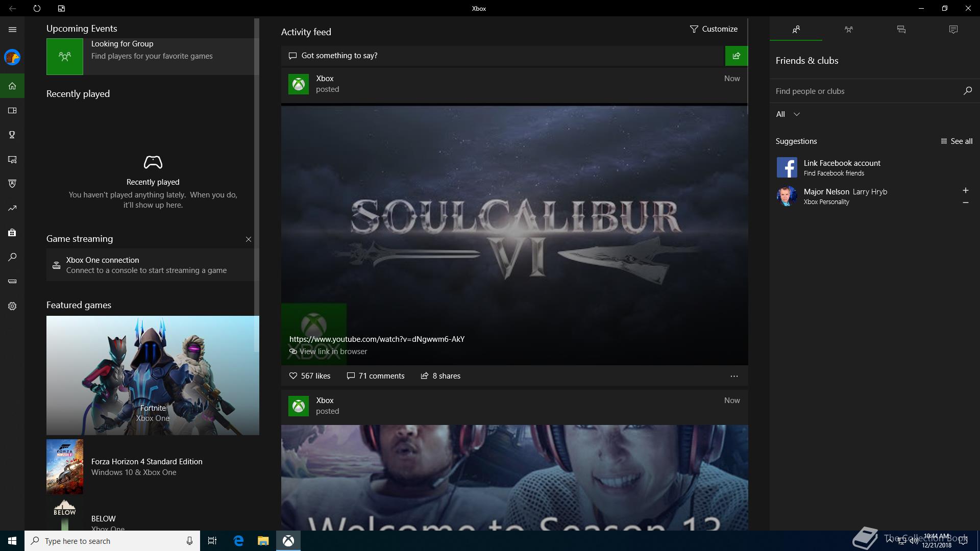Image resolution: width=980 pixels, height=551 pixels.
Task: Click the view-switch icon beside refresh
Action: click(x=61, y=8)
